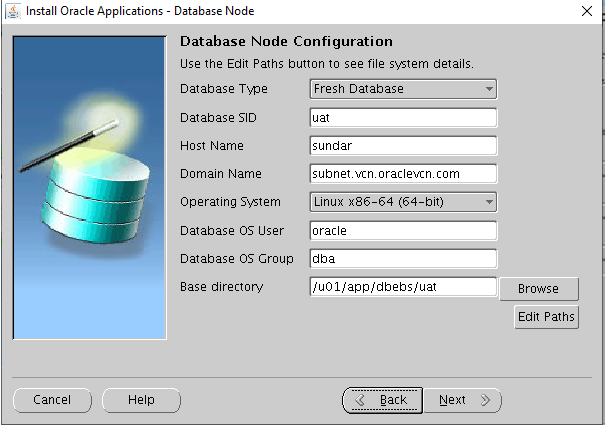Image resolution: width=605 pixels, height=425 pixels.
Task: Open Help for the installer
Action: [x=141, y=400]
